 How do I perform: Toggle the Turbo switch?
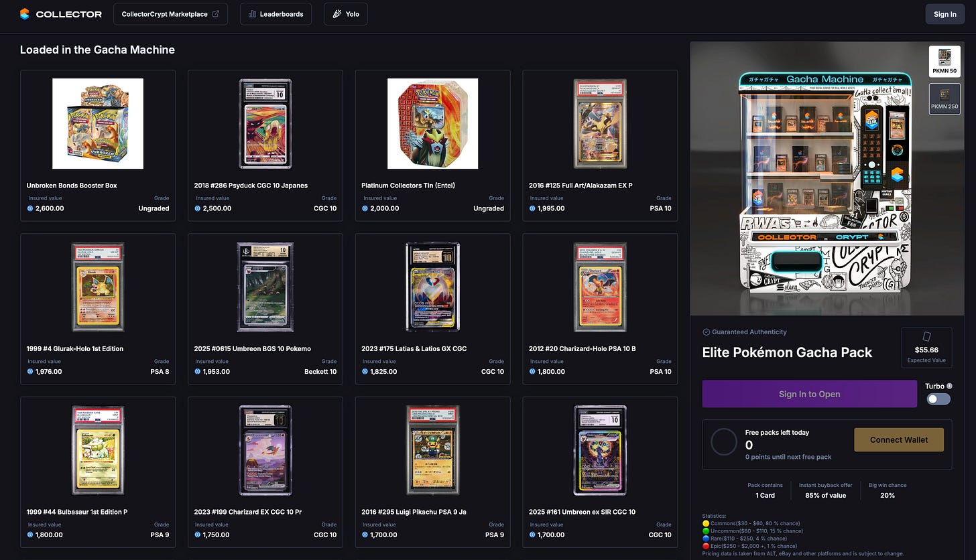pyautogui.click(x=938, y=399)
